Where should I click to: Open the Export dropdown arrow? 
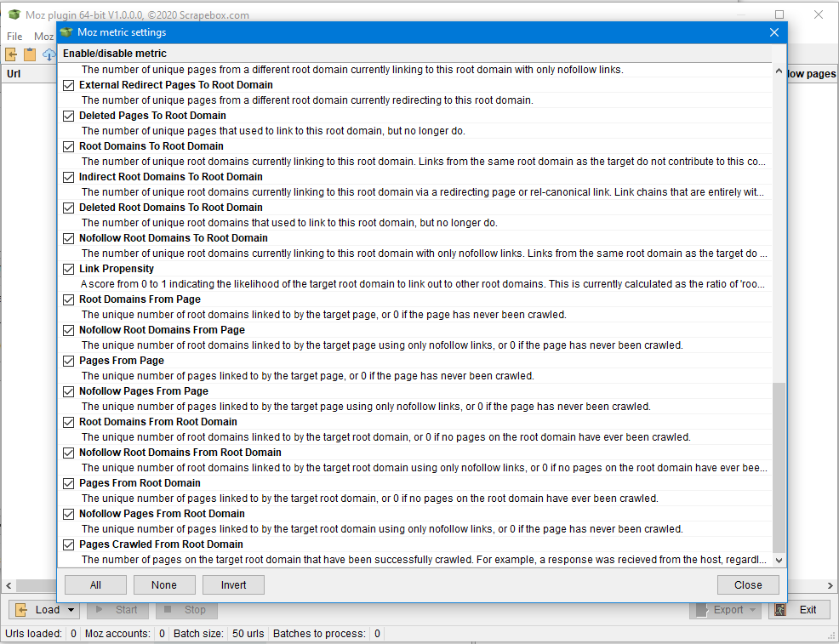click(x=753, y=610)
